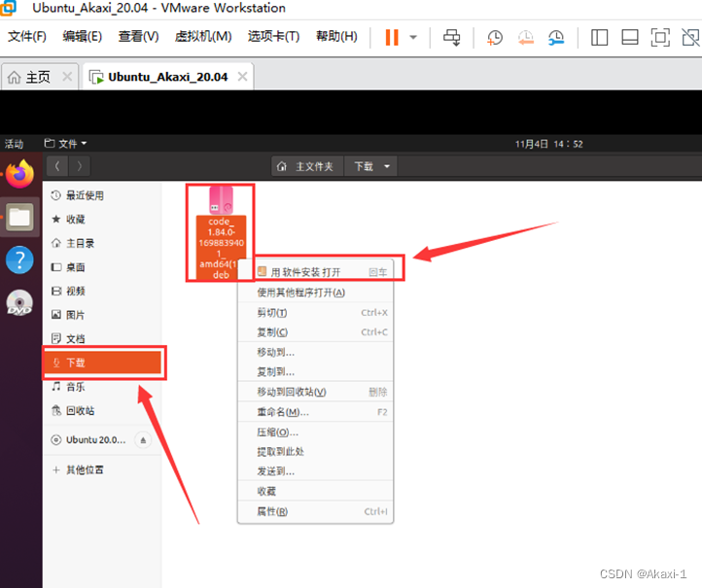Select 最近使用 in the sidebar
The image size is (702, 588).
(102, 195)
